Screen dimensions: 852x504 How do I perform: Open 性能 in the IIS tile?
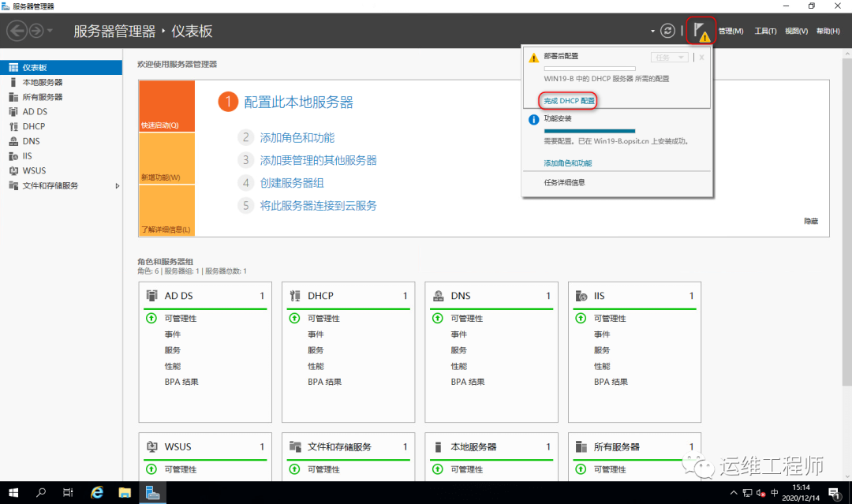[602, 366]
